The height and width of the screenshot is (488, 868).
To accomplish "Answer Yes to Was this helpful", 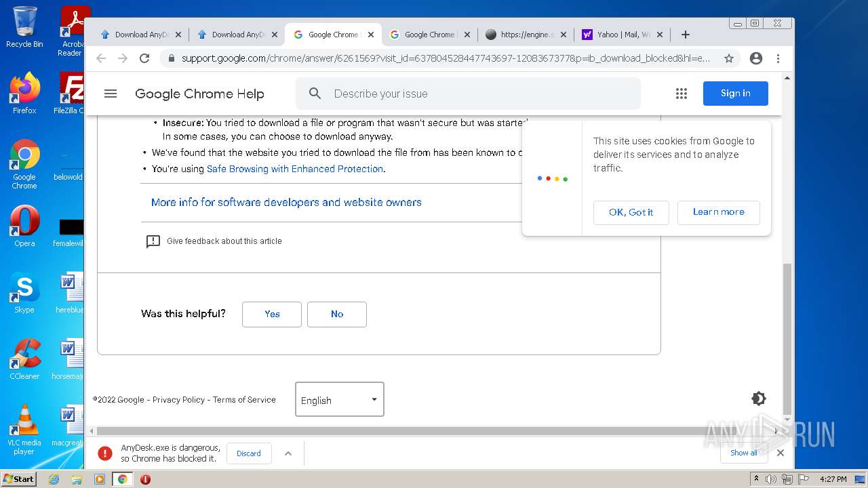I will [272, 314].
